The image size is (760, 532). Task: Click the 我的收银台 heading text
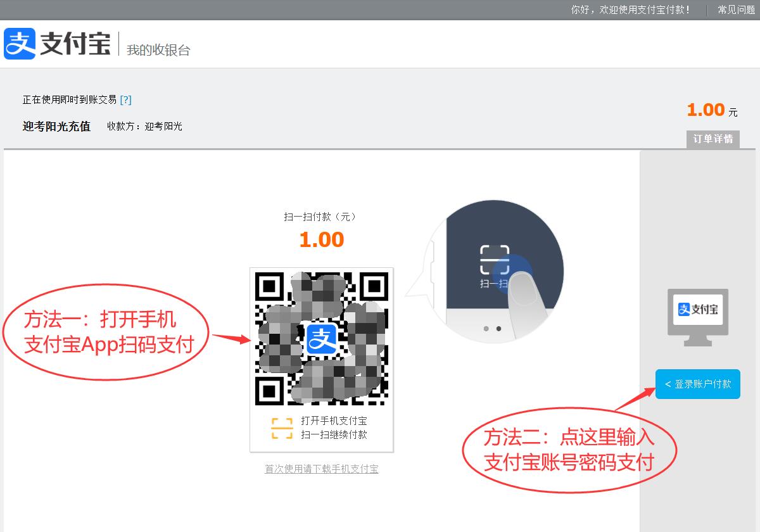(x=158, y=50)
